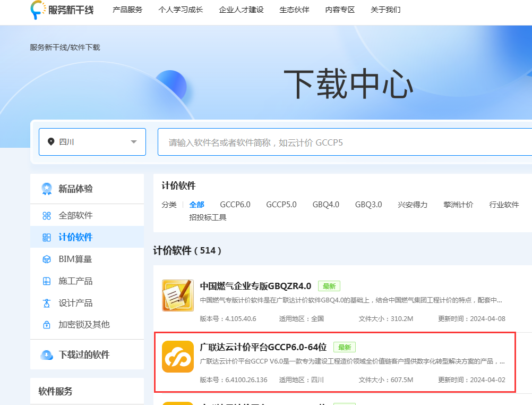
Task: Open 产品服务 in top navigation
Action: point(127,10)
